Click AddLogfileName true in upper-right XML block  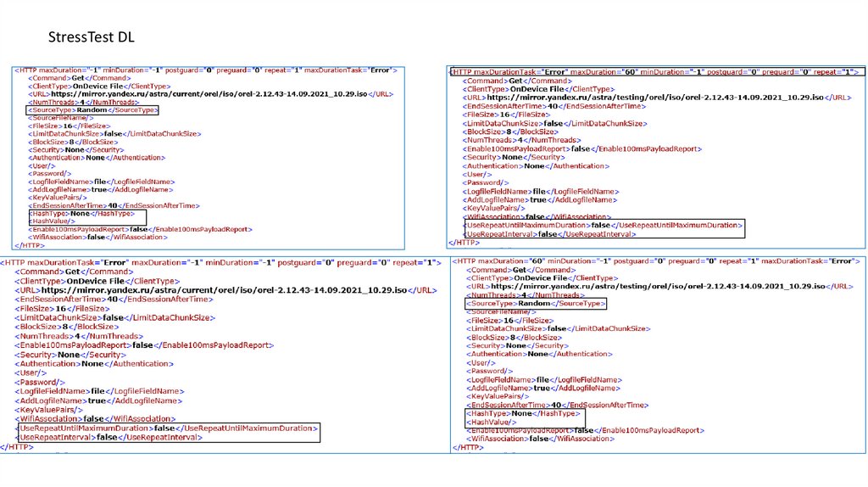tap(540, 200)
